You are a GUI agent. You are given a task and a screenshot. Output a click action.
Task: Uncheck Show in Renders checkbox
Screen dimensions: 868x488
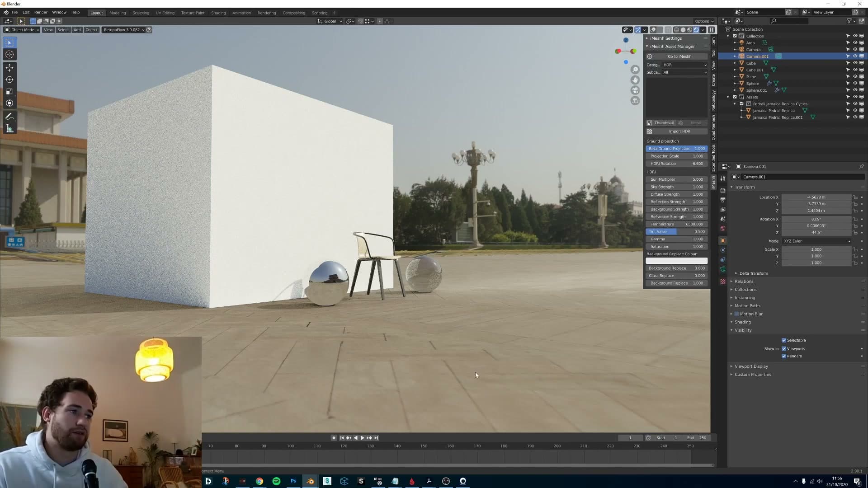pos(784,356)
